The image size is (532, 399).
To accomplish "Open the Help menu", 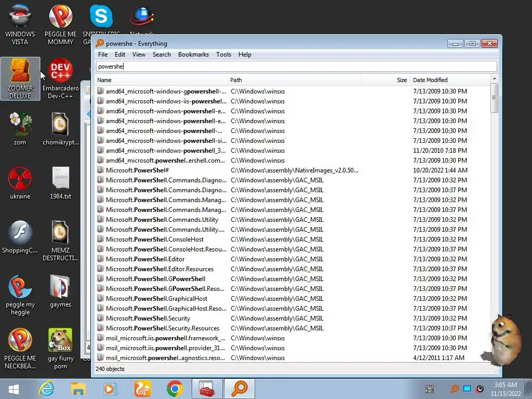I will point(245,55).
